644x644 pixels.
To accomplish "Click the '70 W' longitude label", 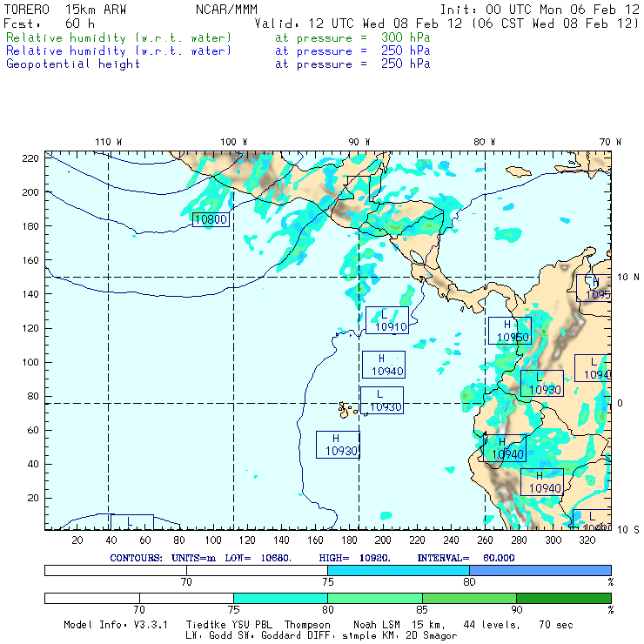I will [x=610, y=142].
